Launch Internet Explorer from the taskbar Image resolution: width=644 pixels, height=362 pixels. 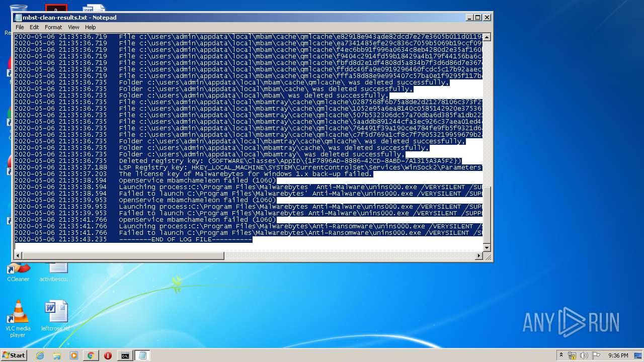[40, 355]
